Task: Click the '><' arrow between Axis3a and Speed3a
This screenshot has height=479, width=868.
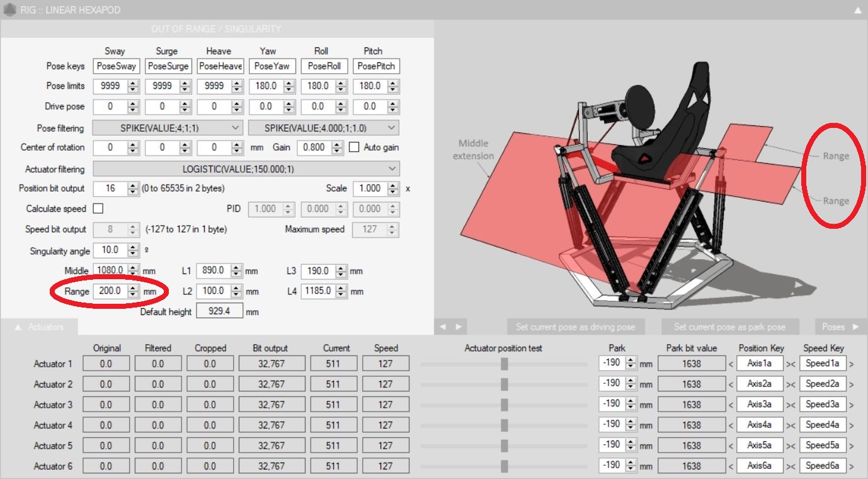Action: pyautogui.click(x=791, y=405)
